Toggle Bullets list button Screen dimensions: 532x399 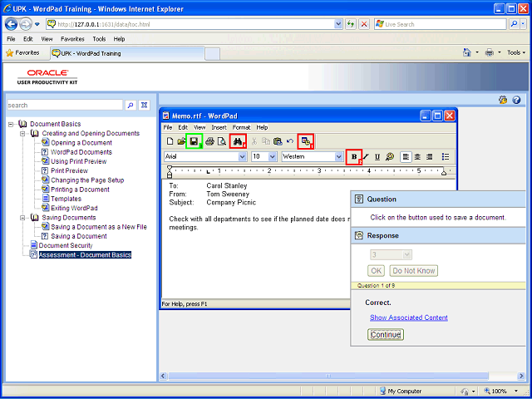click(446, 157)
